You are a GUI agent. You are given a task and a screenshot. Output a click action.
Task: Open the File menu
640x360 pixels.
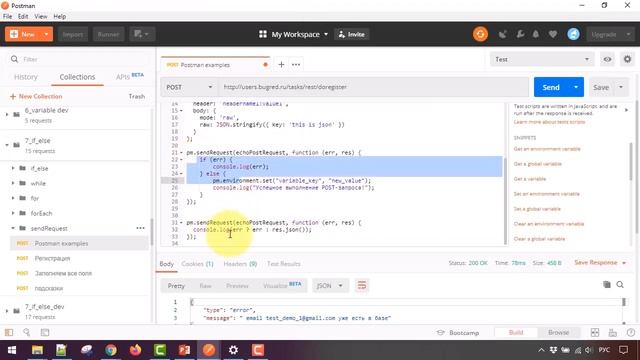7,16
